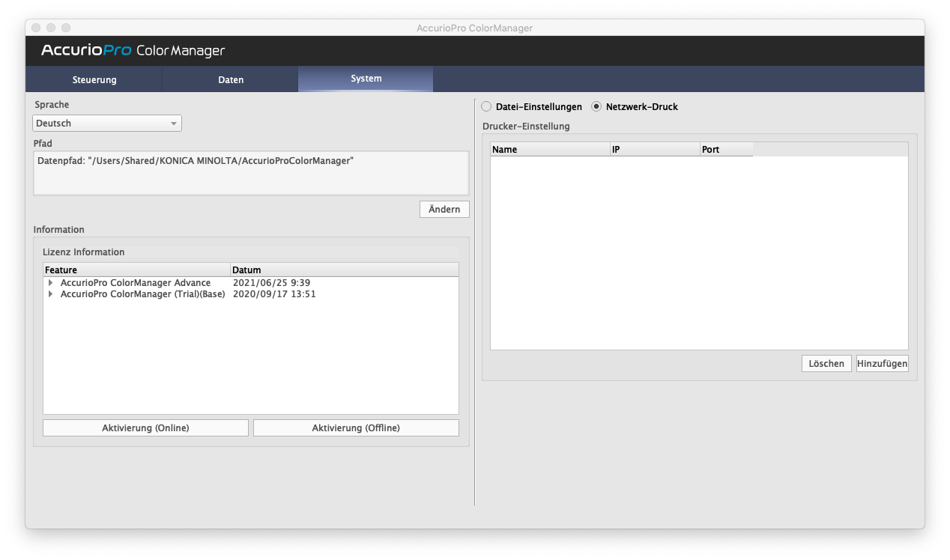Viewport: 950px width, 560px height.
Task: Select the System tab
Action: (x=366, y=79)
